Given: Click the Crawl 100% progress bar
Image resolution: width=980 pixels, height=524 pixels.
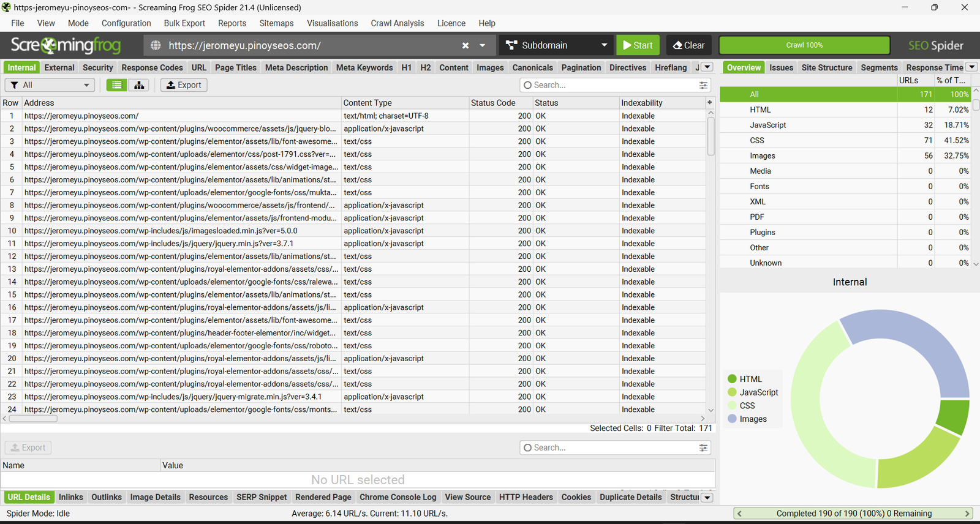Looking at the screenshot, I should tap(804, 45).
